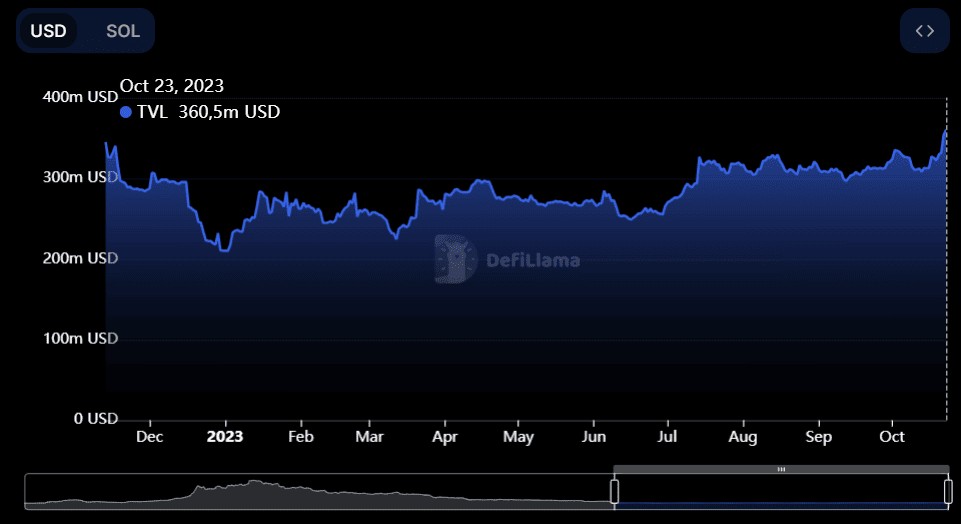
Task: Grab the left handle of range slider
Action: pos(614,491)
